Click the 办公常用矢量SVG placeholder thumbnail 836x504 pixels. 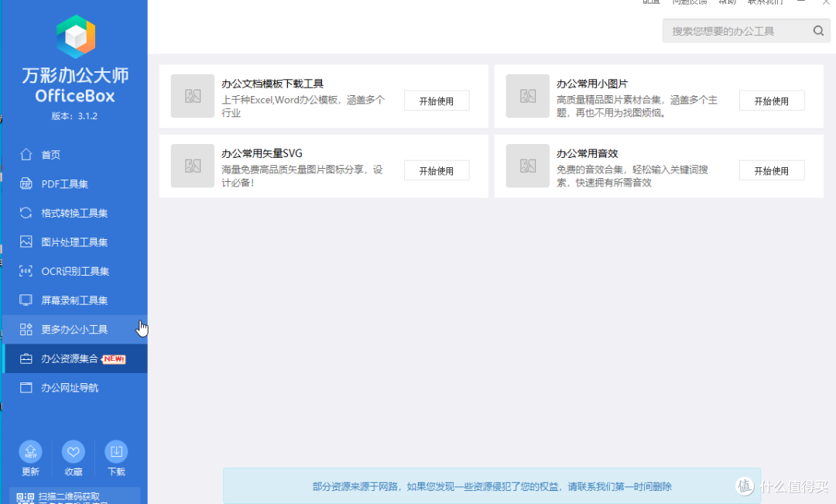click(x=193, y=166)
